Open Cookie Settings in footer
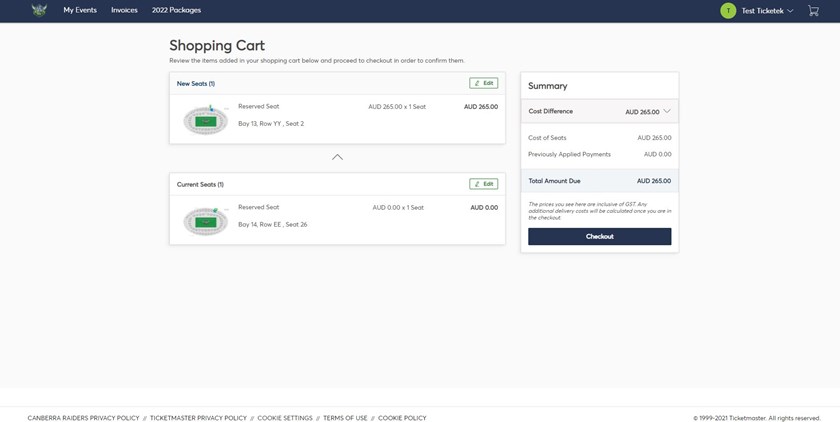The width and height of the screenshot is (840, 422). pyautogui.click(x=285, y=418)
